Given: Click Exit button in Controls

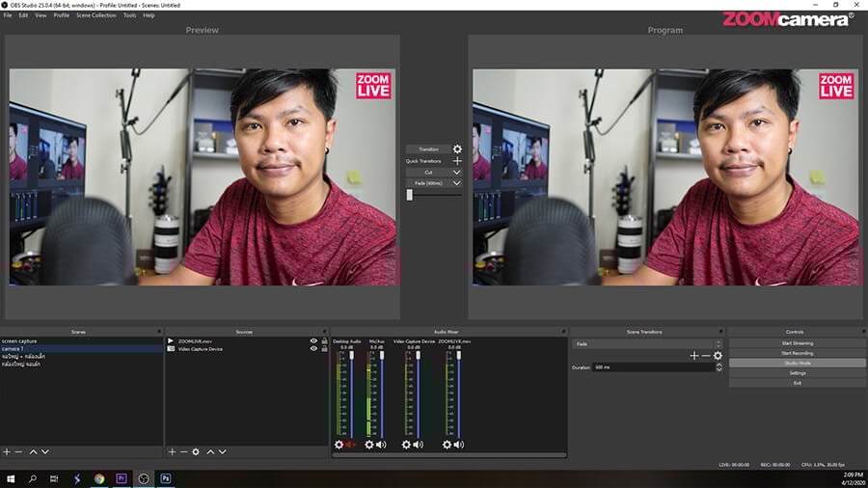Looking at the screenshot, I should [798, 383].
